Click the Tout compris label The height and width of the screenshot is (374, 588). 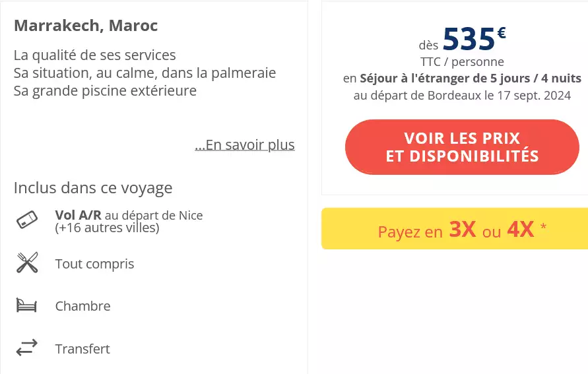pyautogui.click(x=94, y=264)
